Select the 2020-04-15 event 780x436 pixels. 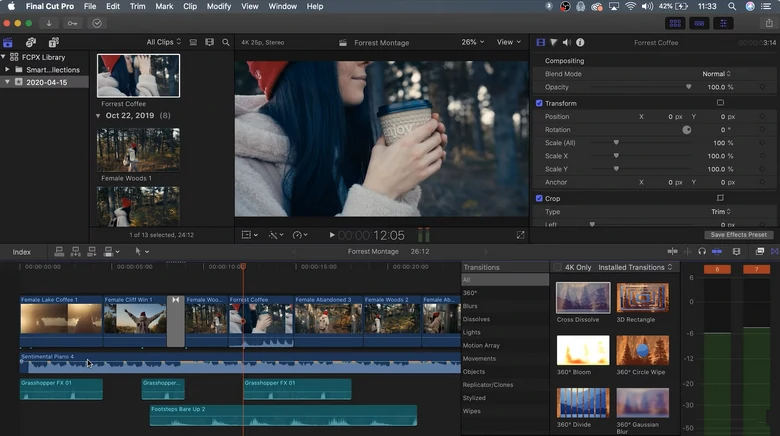click(44, 82)
